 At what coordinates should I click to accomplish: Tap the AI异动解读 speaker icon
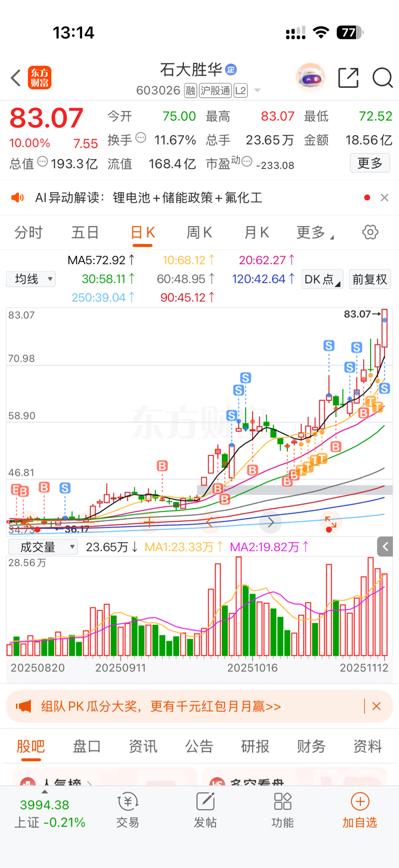[18, 198]
